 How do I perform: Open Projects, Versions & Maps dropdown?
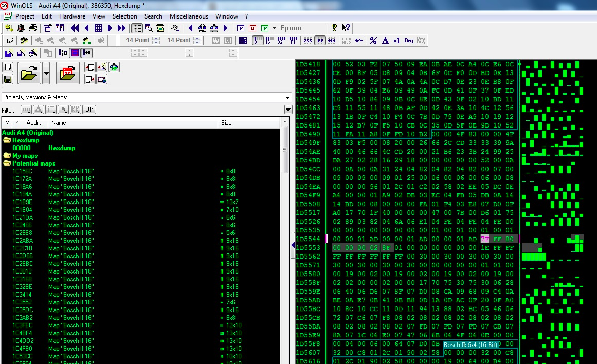[287, 98]
